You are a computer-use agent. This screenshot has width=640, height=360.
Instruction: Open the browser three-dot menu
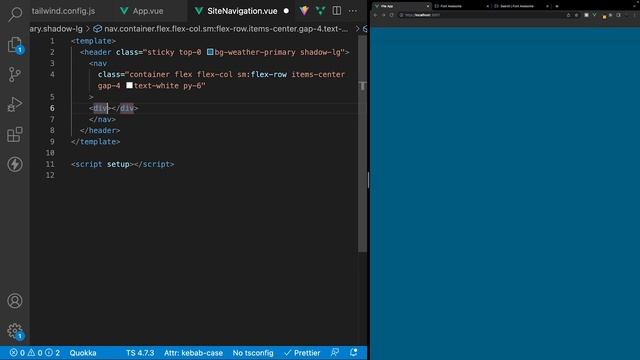pyautogui.click(x=635, y=15)
